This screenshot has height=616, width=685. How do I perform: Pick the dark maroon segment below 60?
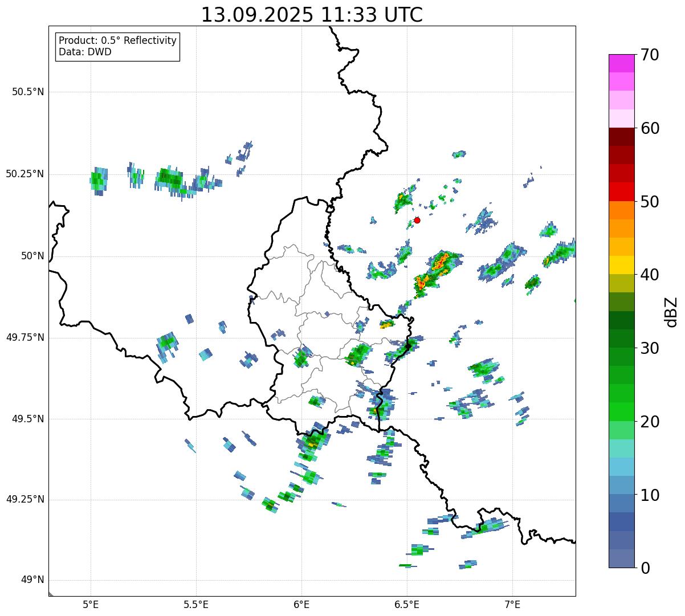pyautogui.click(x=621, y=137)
